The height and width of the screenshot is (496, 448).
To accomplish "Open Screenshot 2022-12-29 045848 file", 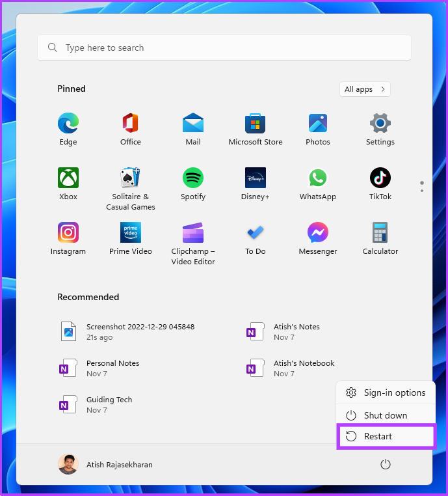I will click(127, 332).
